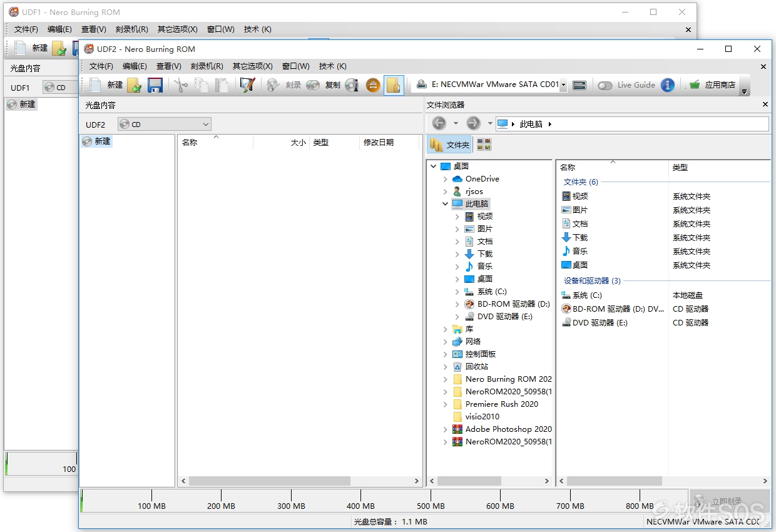Click the orange Eject disc icon

[373, 85]
